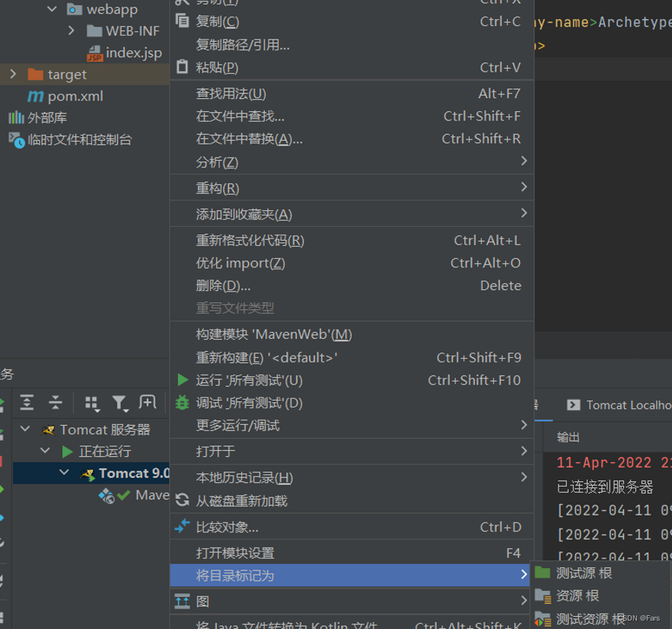Select highlighted 将目录标记为 menu entry
The height and width of the screenshot is (629, 672).
pyautogui.click(x=352, y=576)
